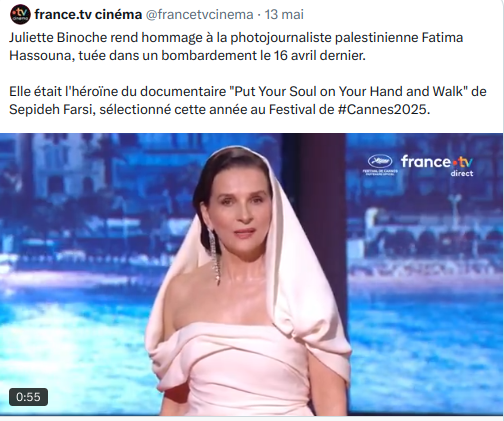Click the '16 avril dernier' date text

[x=319, y=55]
